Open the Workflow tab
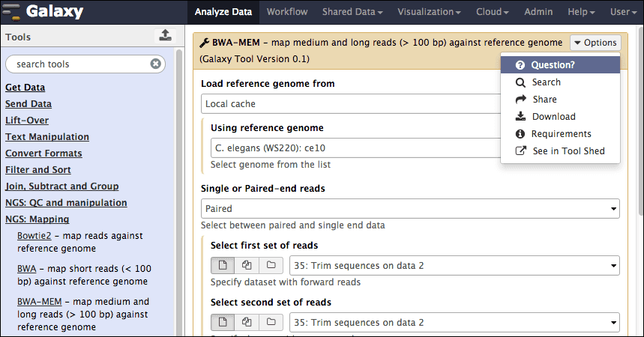The image size is (644, 337). click(287, 12)
